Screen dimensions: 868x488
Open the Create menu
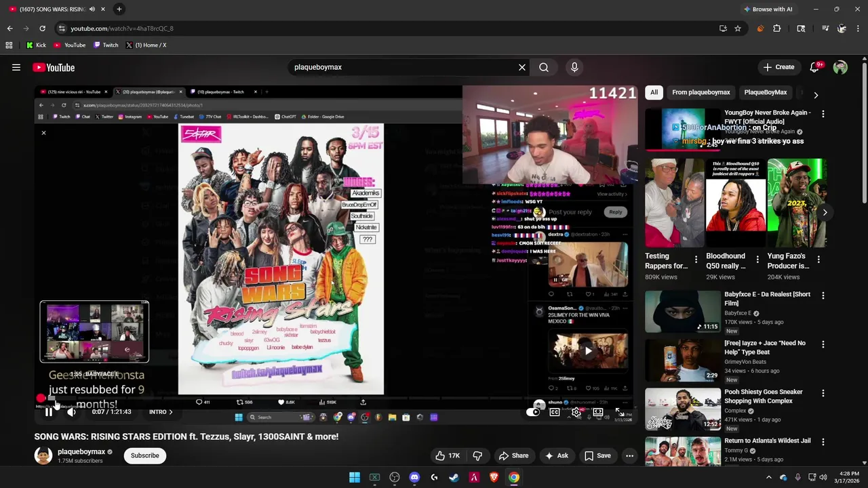pos(778,67)
